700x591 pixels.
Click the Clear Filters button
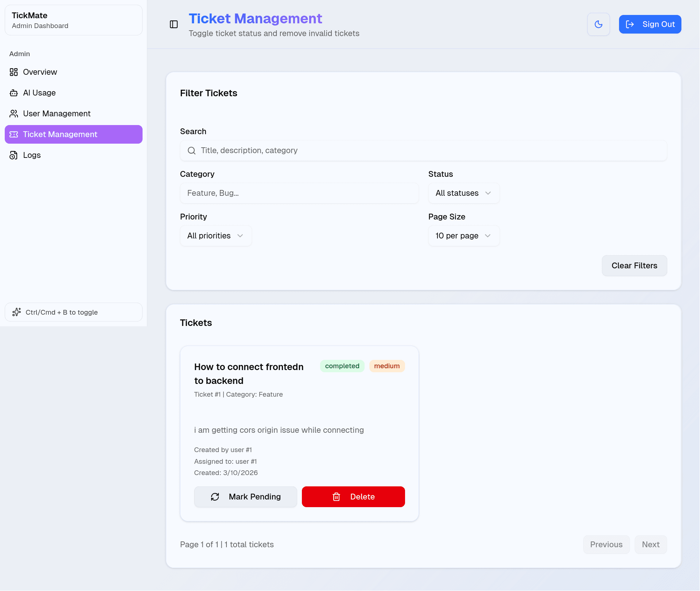(634, 266)
